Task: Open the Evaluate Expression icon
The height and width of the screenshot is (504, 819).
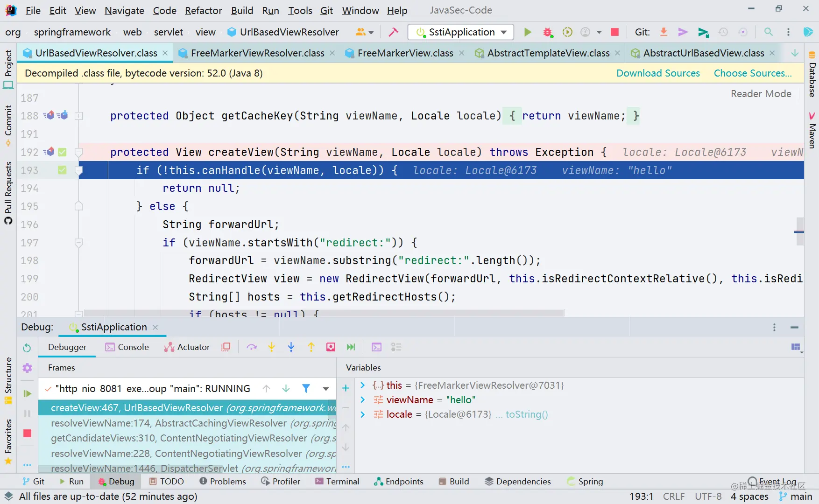Action: tap(376, 347)
